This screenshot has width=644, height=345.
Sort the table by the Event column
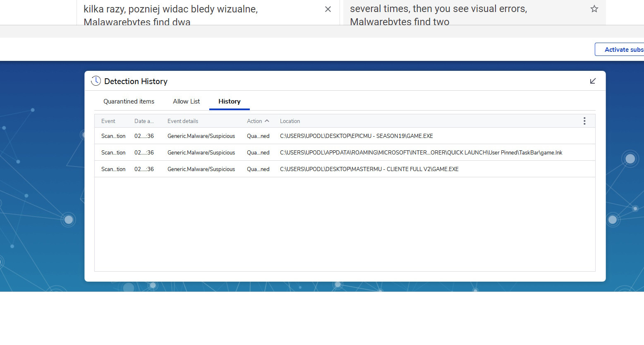pyautogui.click(x=108, y=121)
